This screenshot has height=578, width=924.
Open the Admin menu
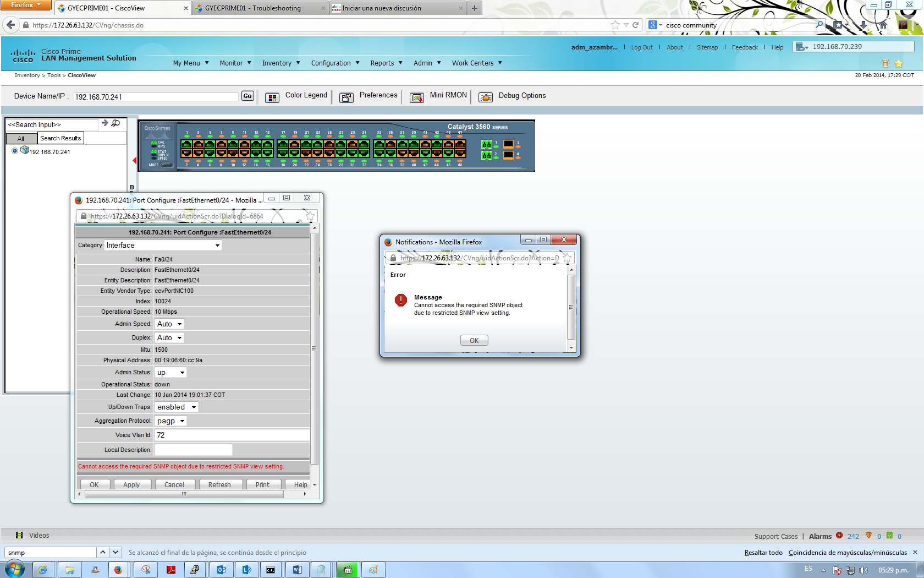point(427,63)
